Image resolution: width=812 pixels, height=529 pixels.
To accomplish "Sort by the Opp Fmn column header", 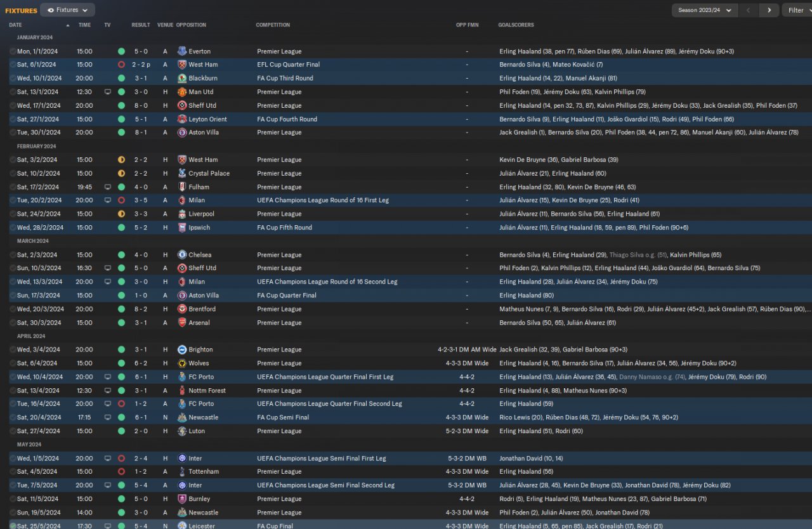I will coord(468,25).
